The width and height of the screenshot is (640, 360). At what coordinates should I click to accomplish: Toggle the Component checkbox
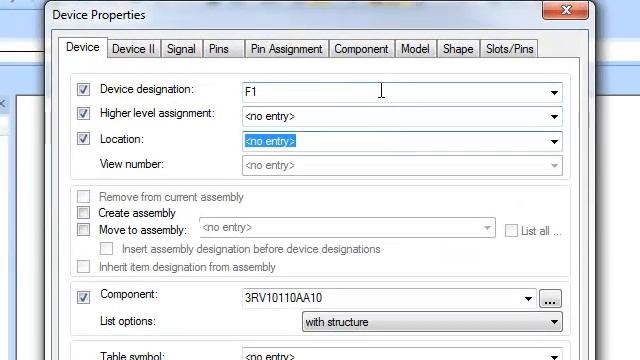[x=83, y=297]
